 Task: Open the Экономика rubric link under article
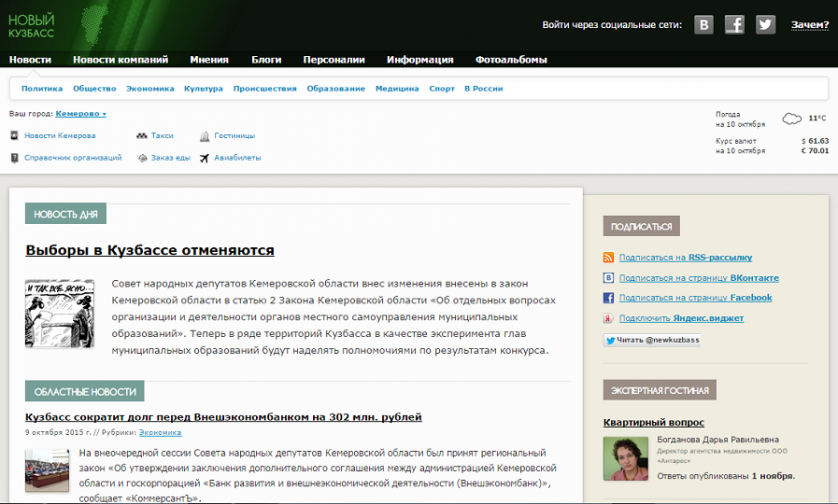(x=160, y=432)
